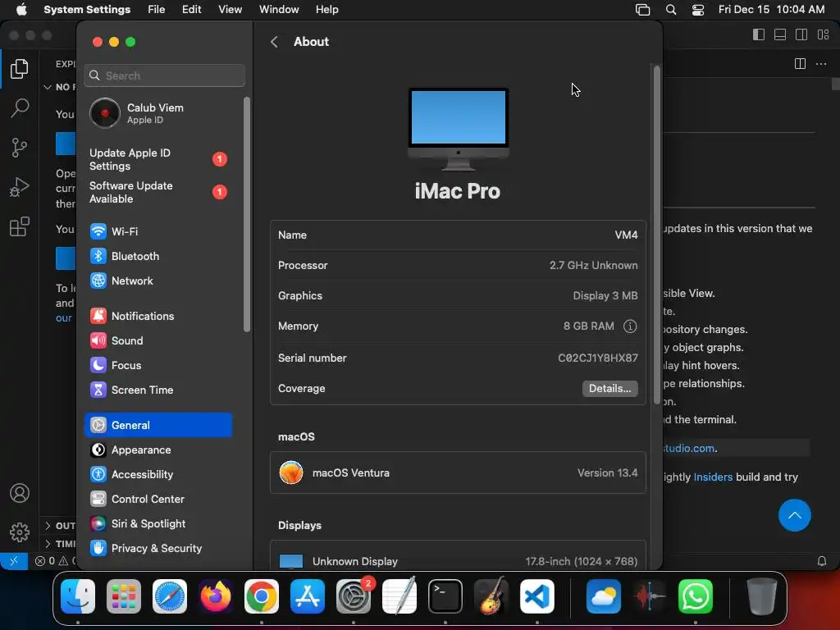Open Finder from the Dock
This screenshot has width=840, height=630.
click(x=78, y=596)
